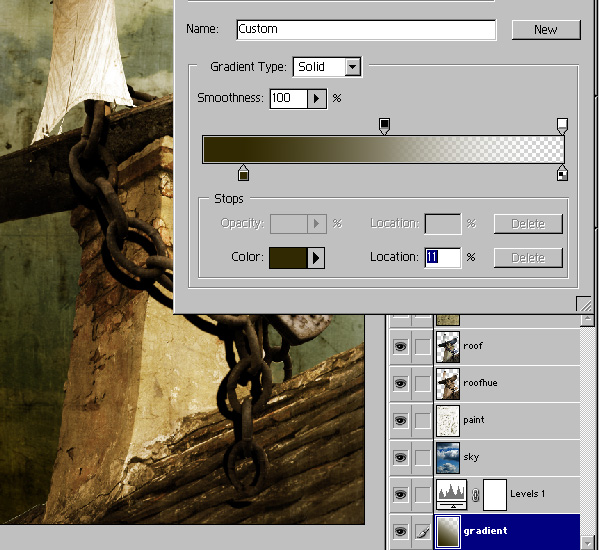
Task: Toggle link box on Levels 1 layer
Action: pyautogui.click(x=422, y=494)
